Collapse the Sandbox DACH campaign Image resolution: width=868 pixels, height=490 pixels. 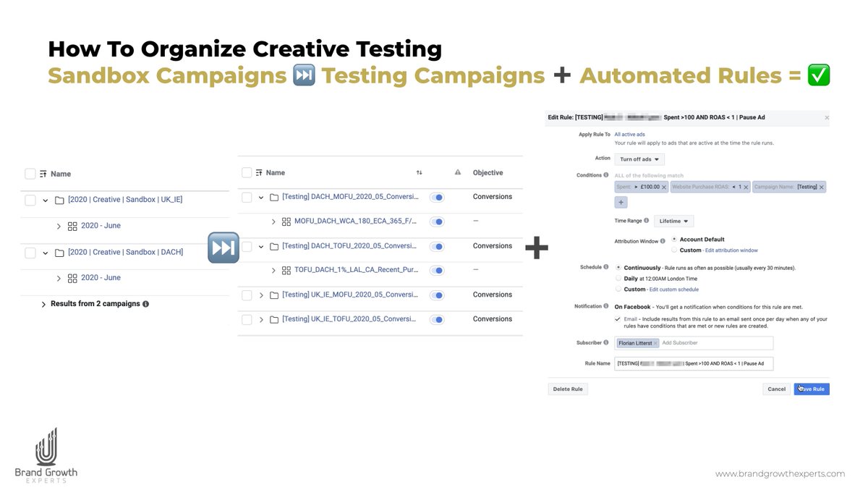pos(46,253)
